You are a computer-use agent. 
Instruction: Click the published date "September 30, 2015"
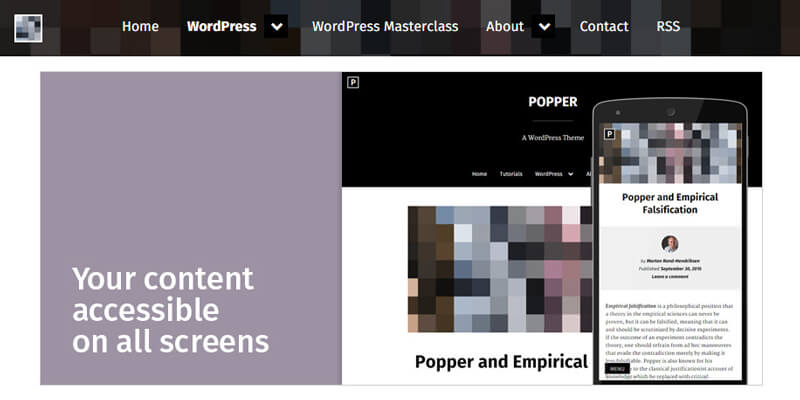point(681,268)
